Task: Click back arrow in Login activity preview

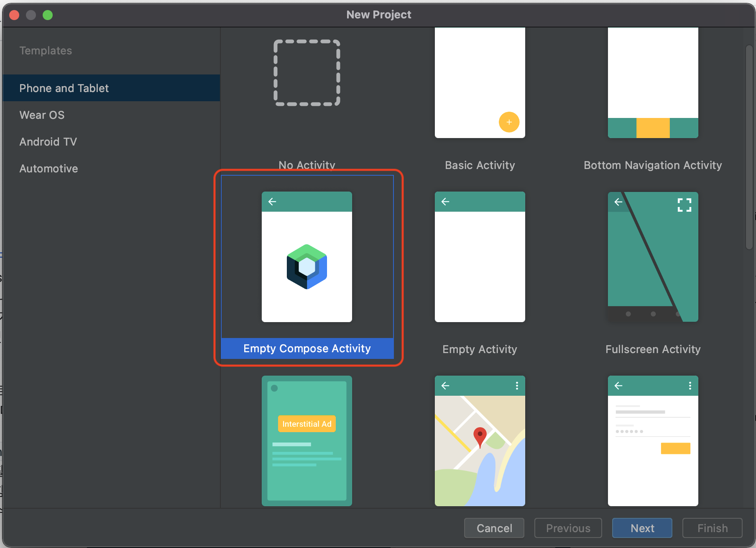Action: [618, 386]
